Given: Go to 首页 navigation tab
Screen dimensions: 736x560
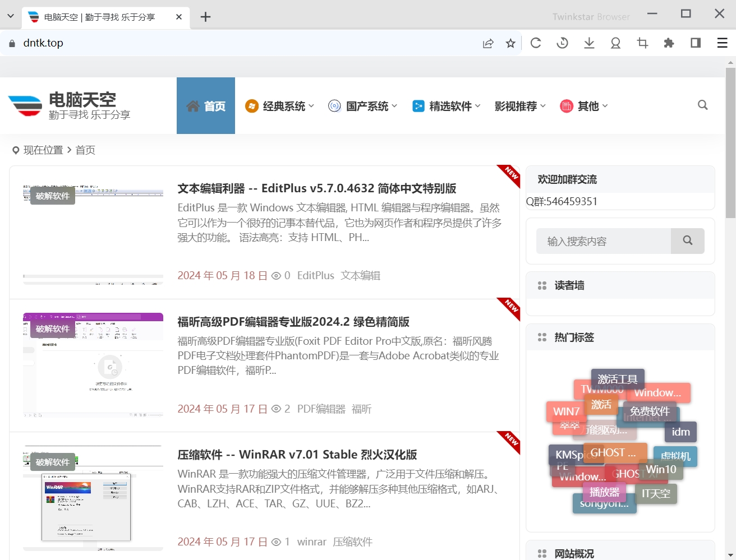Looking at the screenshot, I should point(206,106).
